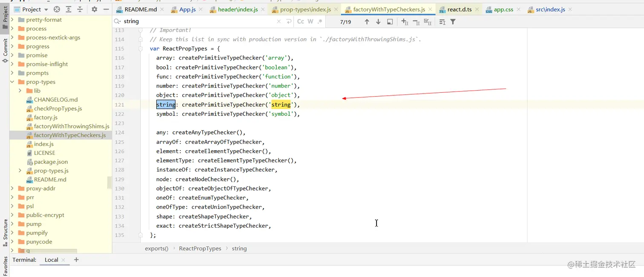Open the Structure tool window
This screenshot has width=644, height=277.
tap(5, 233)
